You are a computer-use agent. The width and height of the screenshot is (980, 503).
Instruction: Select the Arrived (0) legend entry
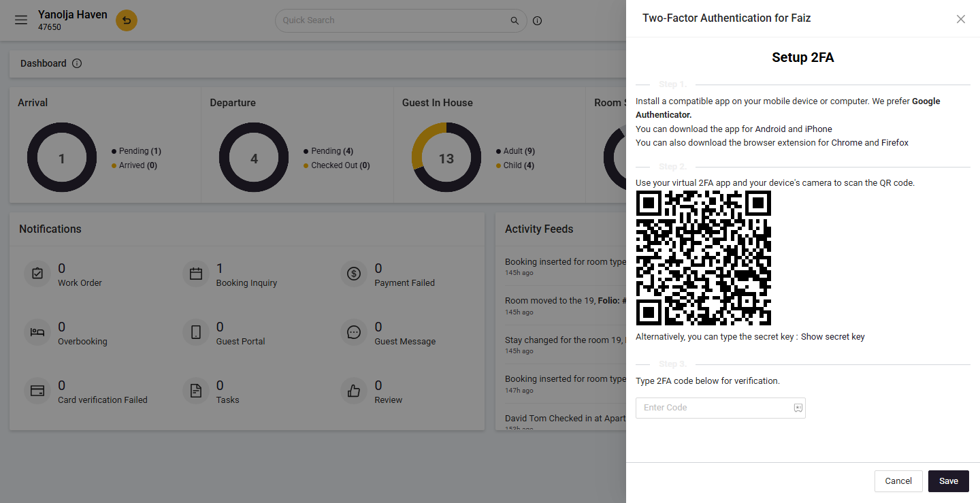click(x=134, y=165)
